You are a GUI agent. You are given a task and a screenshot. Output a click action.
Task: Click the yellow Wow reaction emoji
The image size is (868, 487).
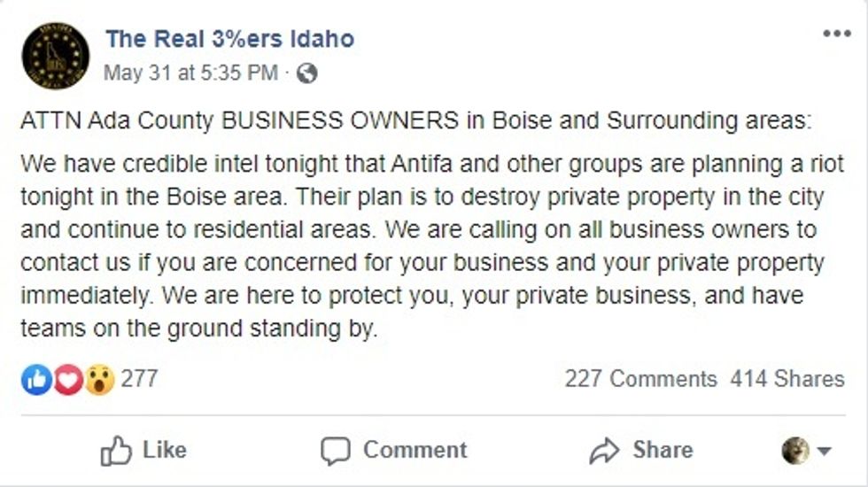click(x=99, y=380)
